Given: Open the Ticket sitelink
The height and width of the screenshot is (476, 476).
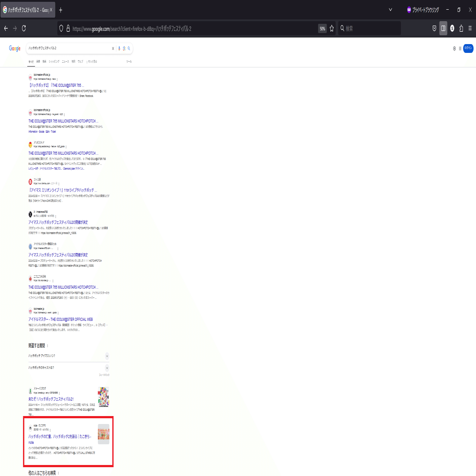Looking at the screenshot, I should click(53, 132).
